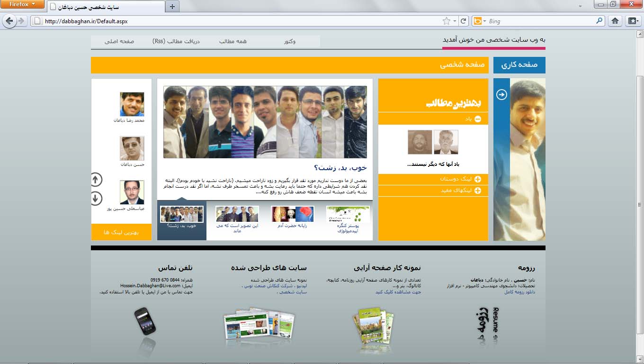
Task: Open the Firefox menu dropdown
Action: 22,4
